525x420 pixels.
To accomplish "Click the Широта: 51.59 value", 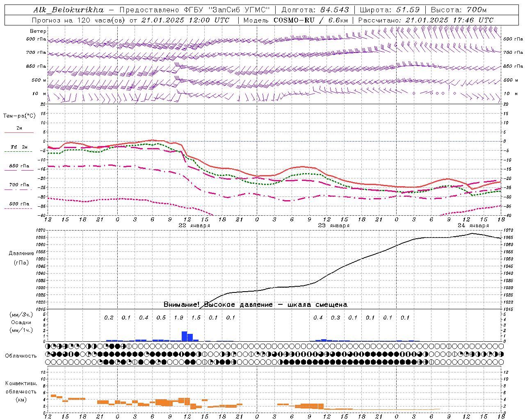I will pos(390,10).
